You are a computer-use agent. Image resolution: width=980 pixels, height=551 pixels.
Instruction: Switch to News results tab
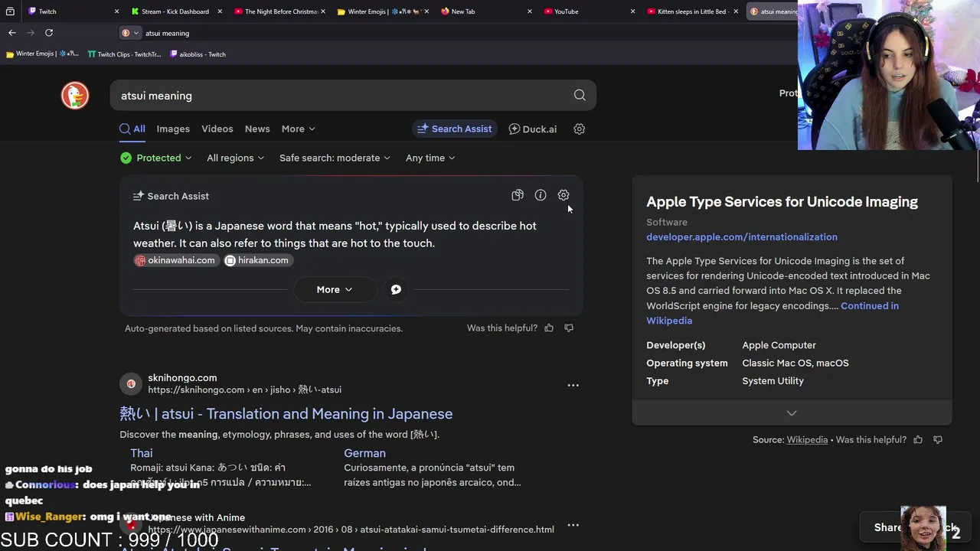pyautogui.click(x=257, y=129)
